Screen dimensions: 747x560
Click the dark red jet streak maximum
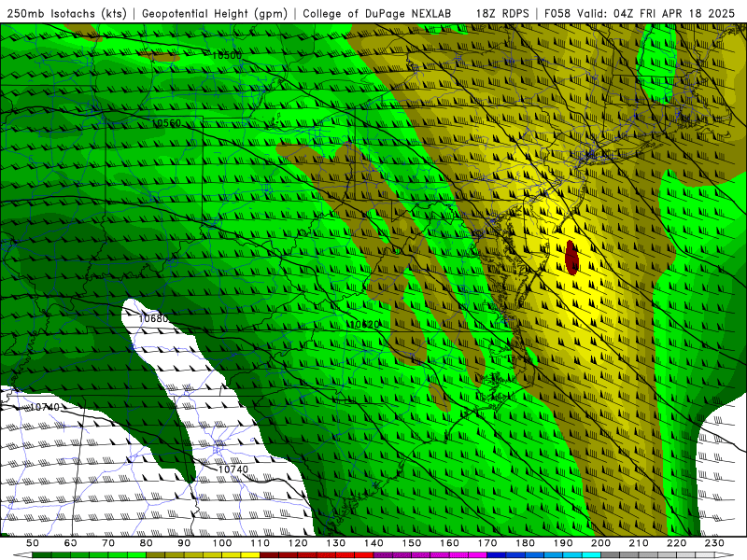point(571,258)
